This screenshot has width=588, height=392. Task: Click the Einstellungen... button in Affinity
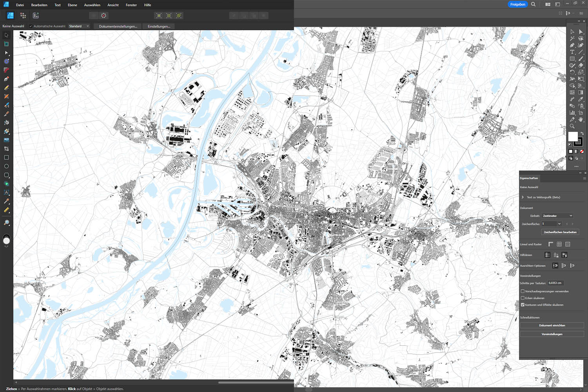(159, 26)
